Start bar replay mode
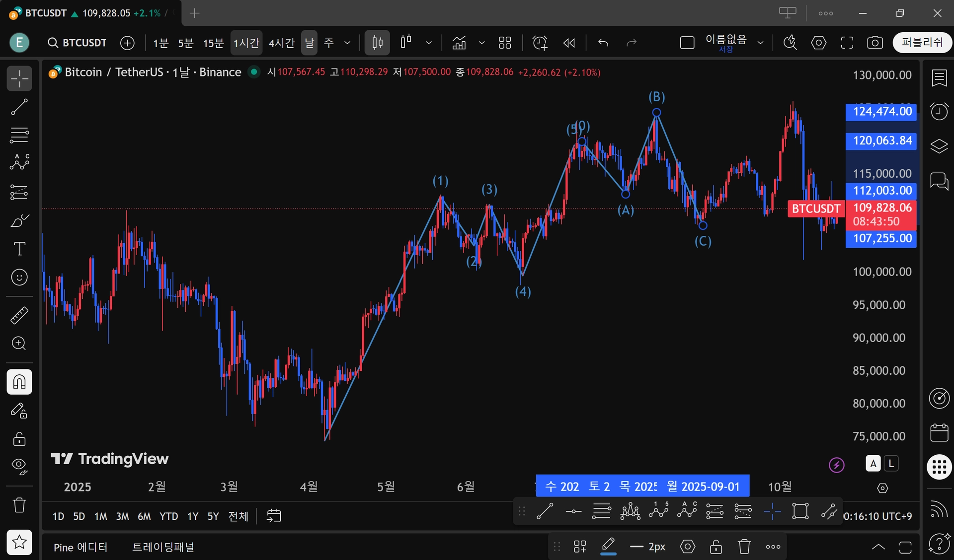The height and width of the screenshot is (560, 954). tap(569, 43)
